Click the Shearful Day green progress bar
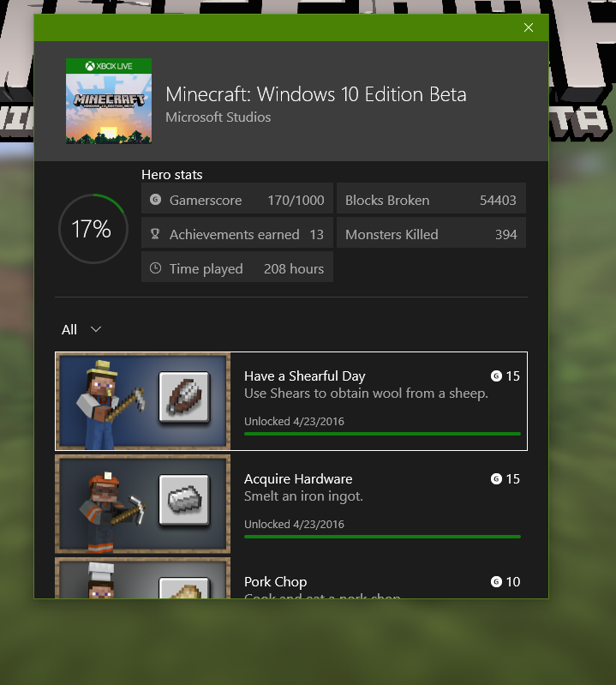Viewport: 616px width, 685px height. 382,434
